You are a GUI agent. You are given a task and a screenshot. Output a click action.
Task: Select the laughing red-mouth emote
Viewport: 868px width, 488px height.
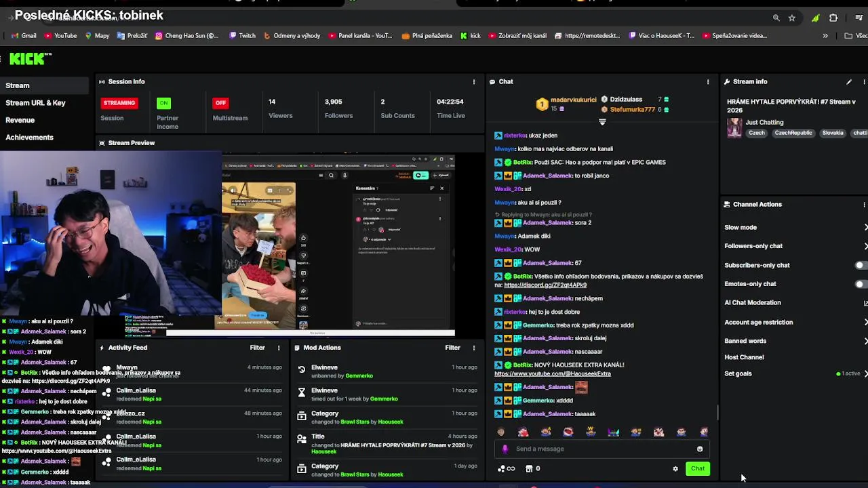click(568, 432)
